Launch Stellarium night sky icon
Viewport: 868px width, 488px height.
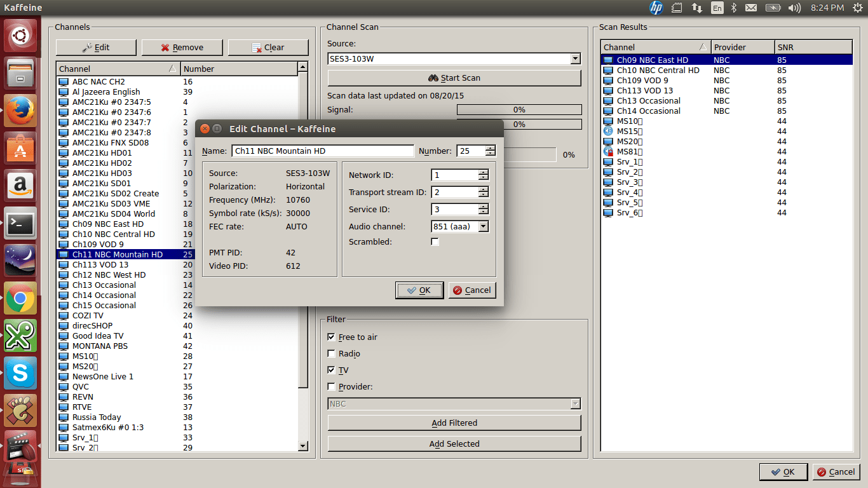pyautogui.click(x=20, y=261)
